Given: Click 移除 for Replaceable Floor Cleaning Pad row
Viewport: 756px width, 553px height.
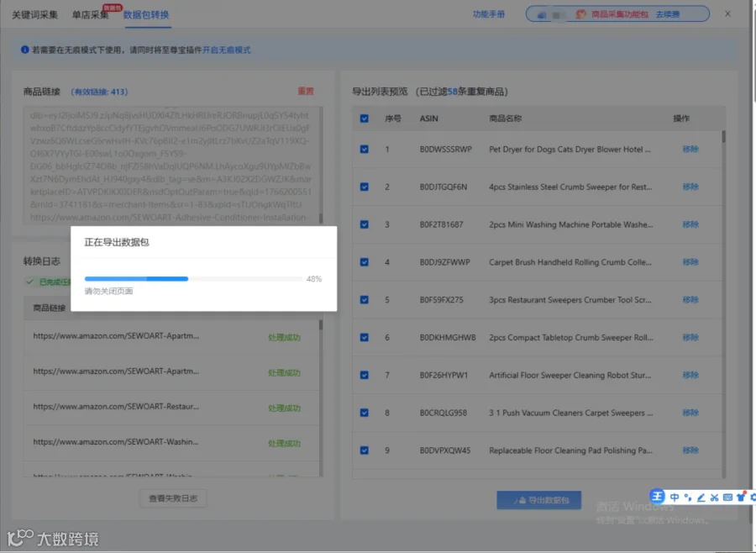Looking at the screenshot, I should point(690,450).
